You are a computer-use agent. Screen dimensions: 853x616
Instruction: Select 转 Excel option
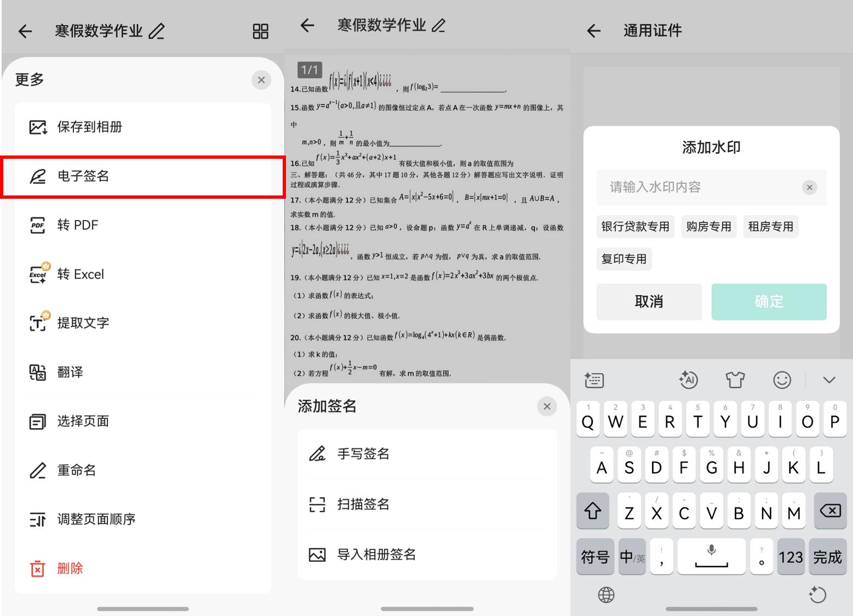(142, 274)
